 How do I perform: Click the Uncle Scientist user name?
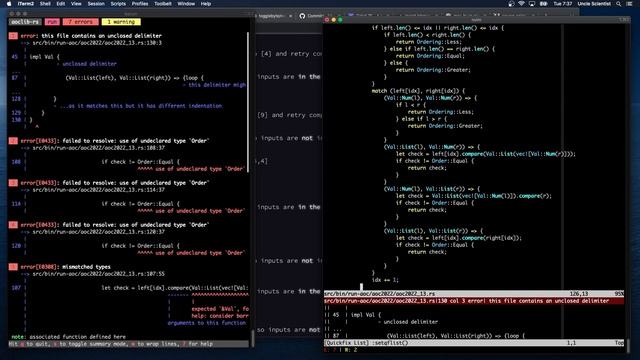(594, 4)
